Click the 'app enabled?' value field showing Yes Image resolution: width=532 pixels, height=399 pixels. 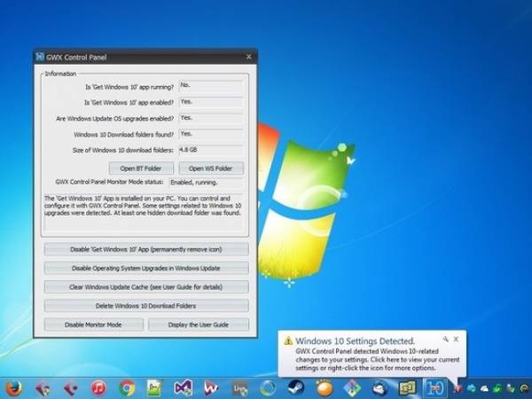(211, 102)
